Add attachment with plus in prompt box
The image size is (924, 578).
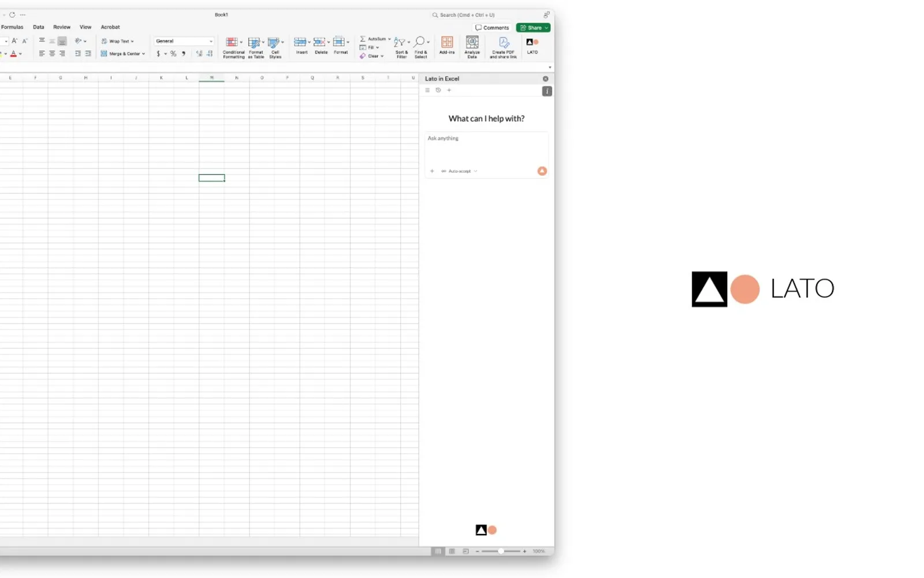tap(432, 171)
